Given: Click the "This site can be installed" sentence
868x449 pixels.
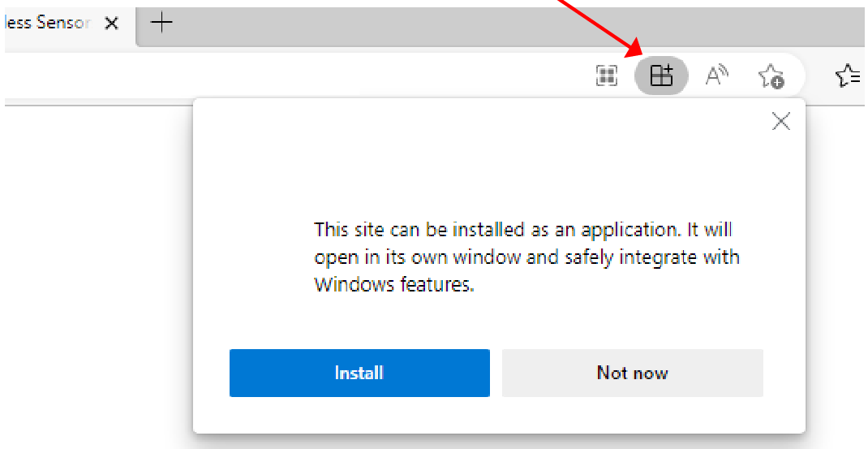Looking at the screenshot, I should tap(522, 230).
